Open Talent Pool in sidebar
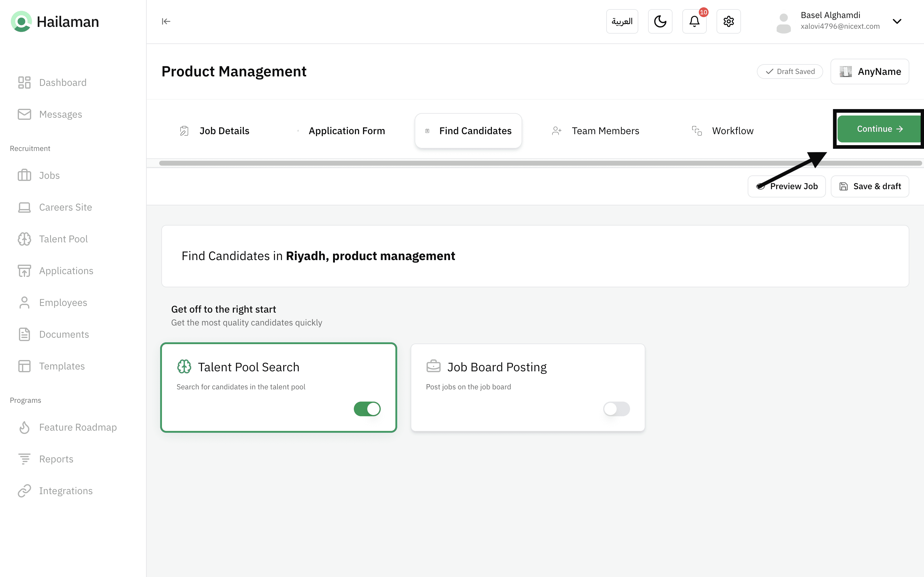Viewport: 924px width, 577px height. click(63, 239)
